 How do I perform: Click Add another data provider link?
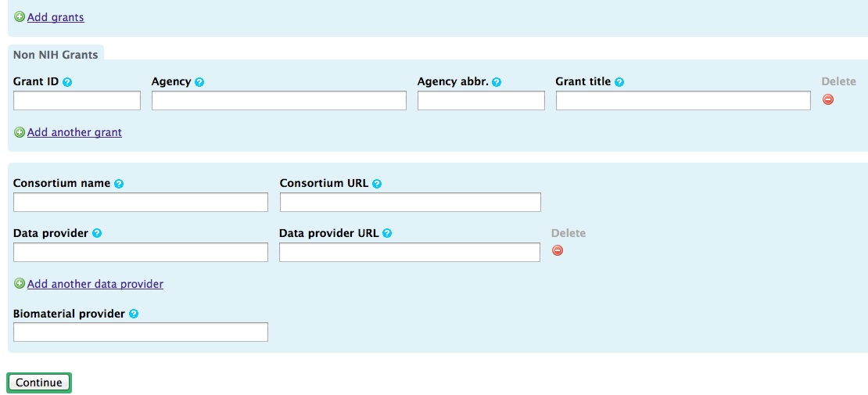tap(95, 284)
